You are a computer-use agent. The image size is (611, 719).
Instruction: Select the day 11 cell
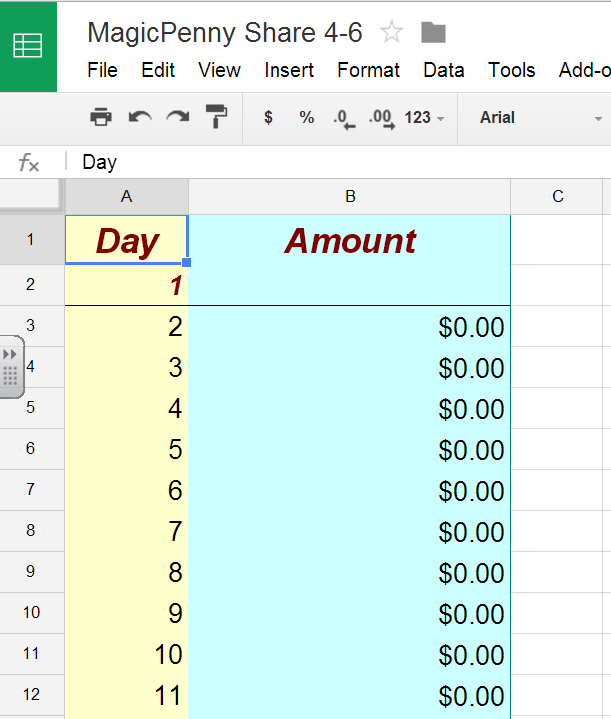coord(127,695)
